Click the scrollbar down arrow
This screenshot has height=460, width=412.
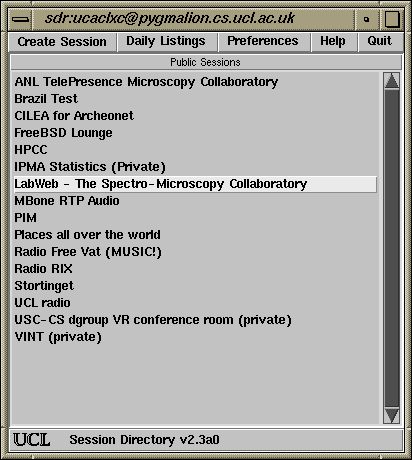pos(392,415)
